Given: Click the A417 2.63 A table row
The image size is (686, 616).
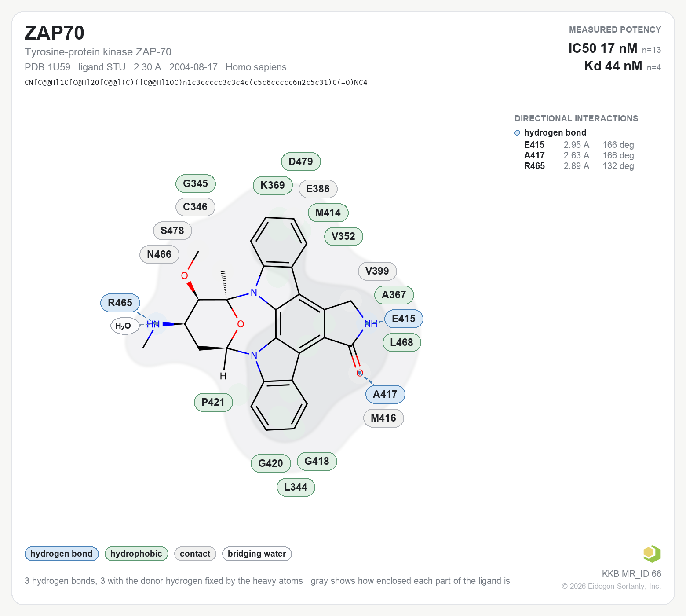Looking at the screenshot, I should [x=579, y=155].
